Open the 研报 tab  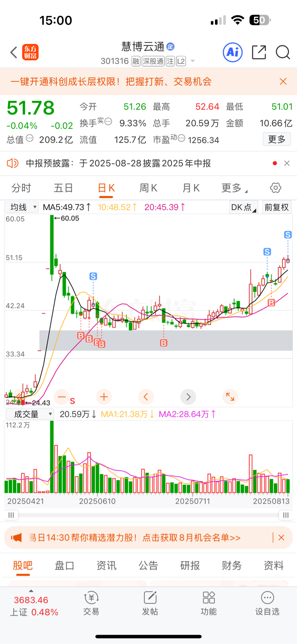(x=190, y=565)
